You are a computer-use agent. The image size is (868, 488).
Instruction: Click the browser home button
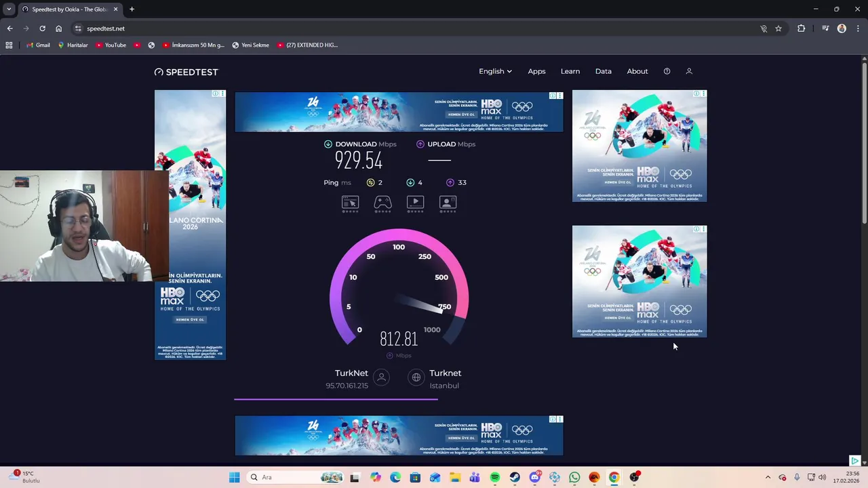pos(58,28)
